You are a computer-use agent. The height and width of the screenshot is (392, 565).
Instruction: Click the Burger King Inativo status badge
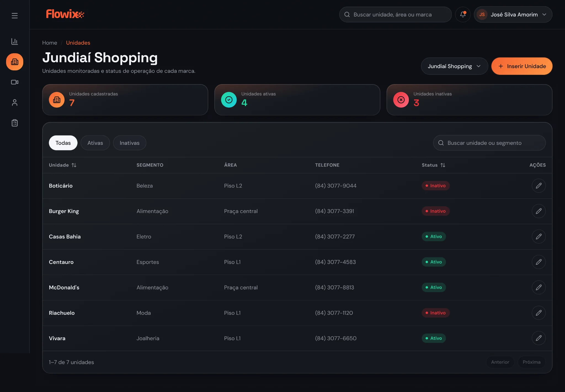[436, 211]
